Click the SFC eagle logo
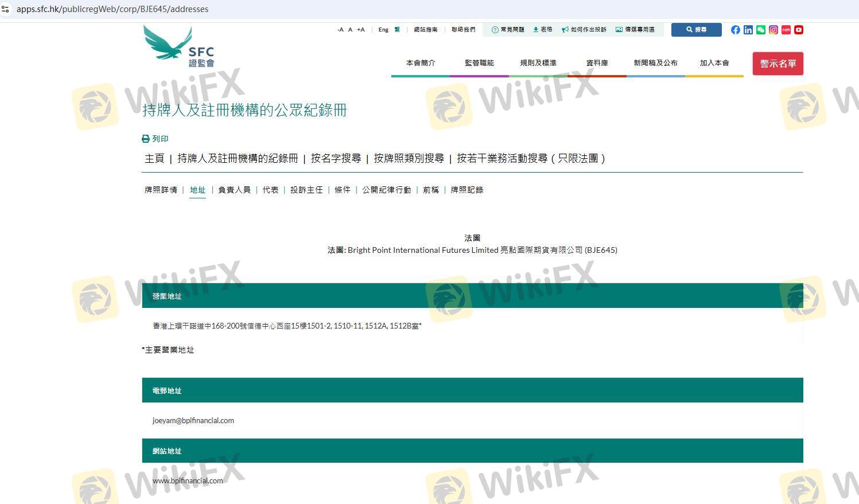 (178, 46)
